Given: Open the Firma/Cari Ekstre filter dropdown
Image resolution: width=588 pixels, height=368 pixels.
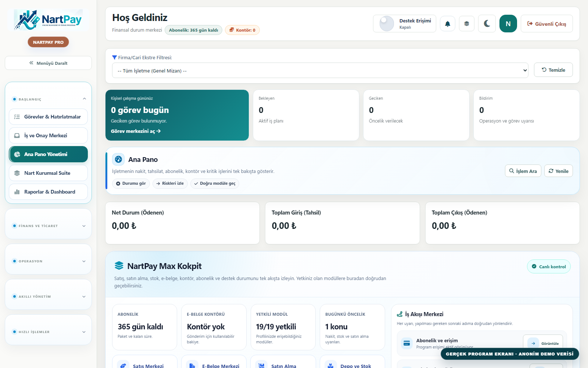Looking at the screenshot, I should point(320,70).
